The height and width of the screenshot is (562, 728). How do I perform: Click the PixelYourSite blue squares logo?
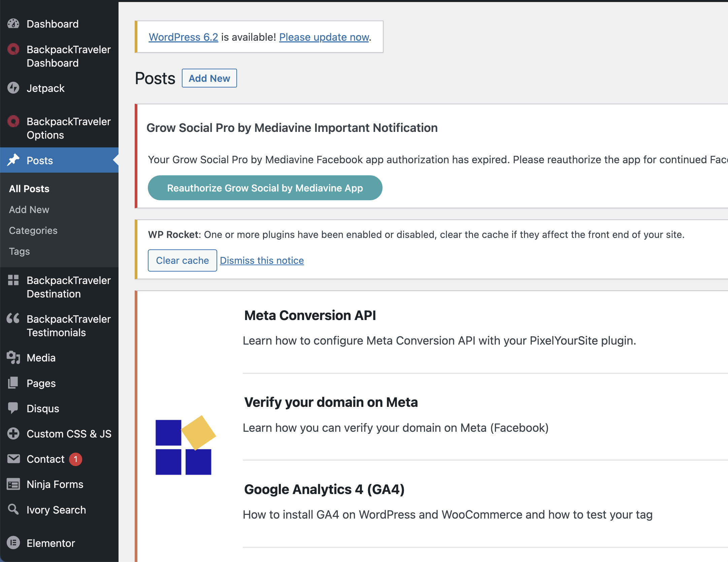(x=186, y=445)
